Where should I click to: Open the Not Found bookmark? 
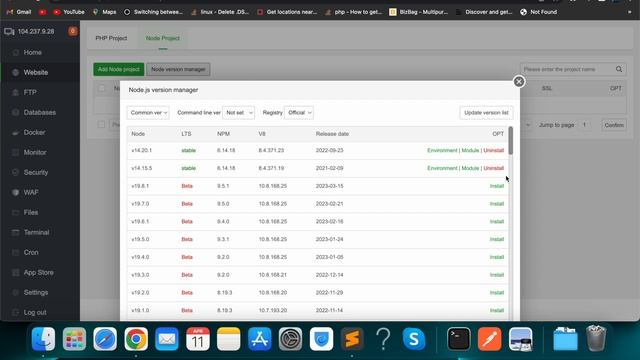click(x=538, y=12)
